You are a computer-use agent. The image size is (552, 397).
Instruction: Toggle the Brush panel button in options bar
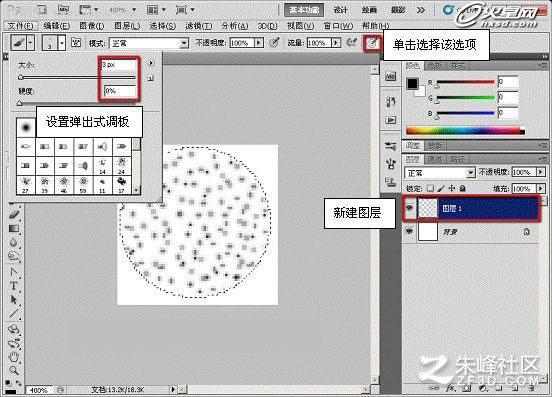(76, 43)
